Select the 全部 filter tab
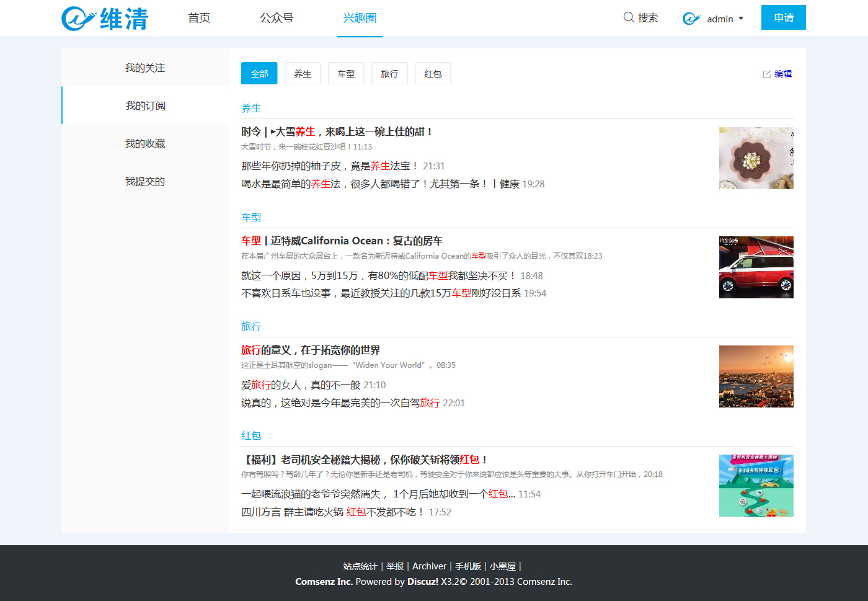 259,73
